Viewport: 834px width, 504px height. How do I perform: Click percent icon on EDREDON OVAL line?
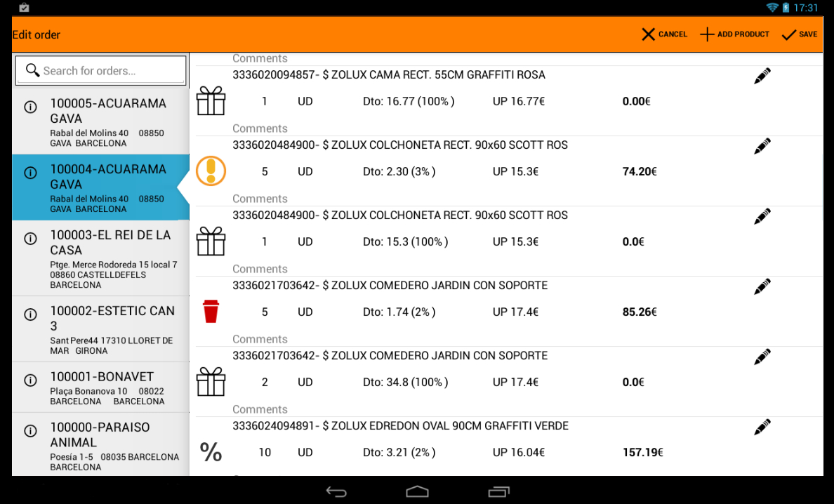[x=211, y=452]
